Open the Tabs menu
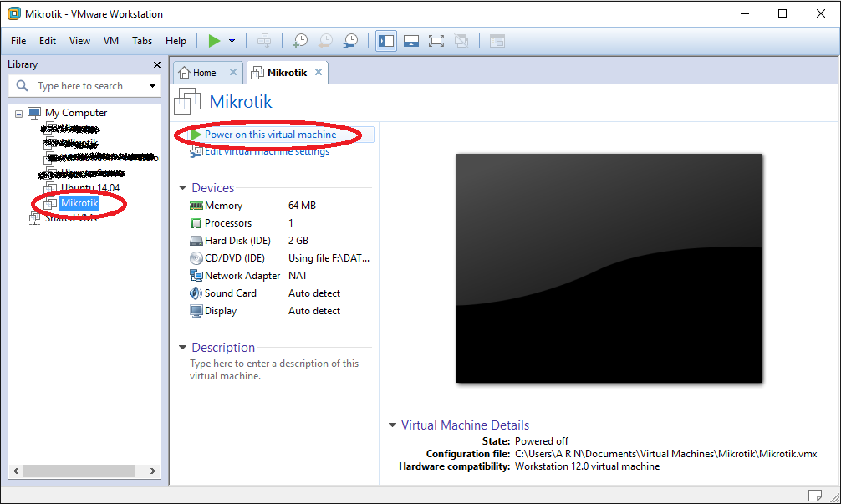 click(x=142, y=41)
